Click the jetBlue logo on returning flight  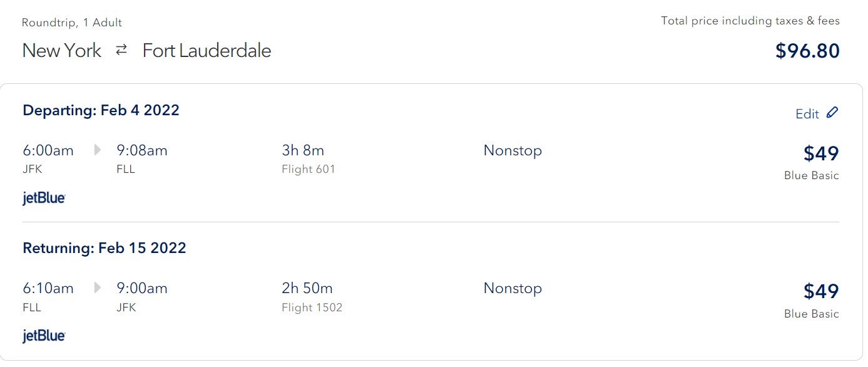click(x=43, y=335)
